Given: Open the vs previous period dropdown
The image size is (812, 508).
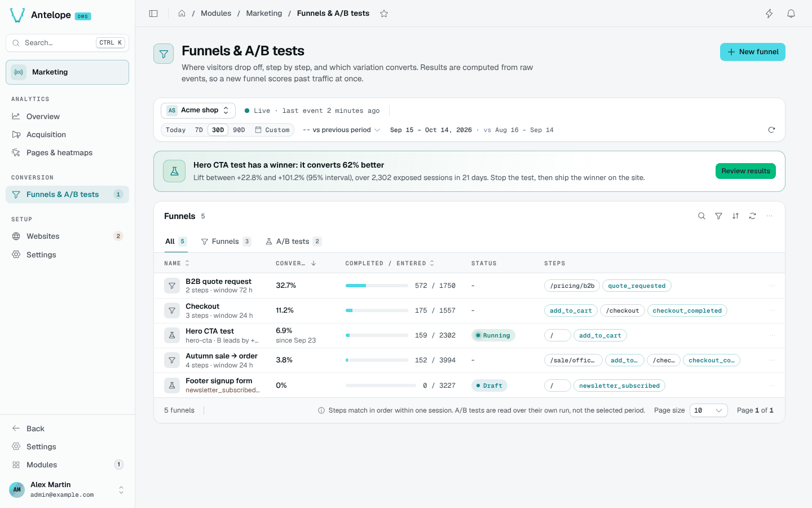Looking at the screenshot, I should coord(341,130).
